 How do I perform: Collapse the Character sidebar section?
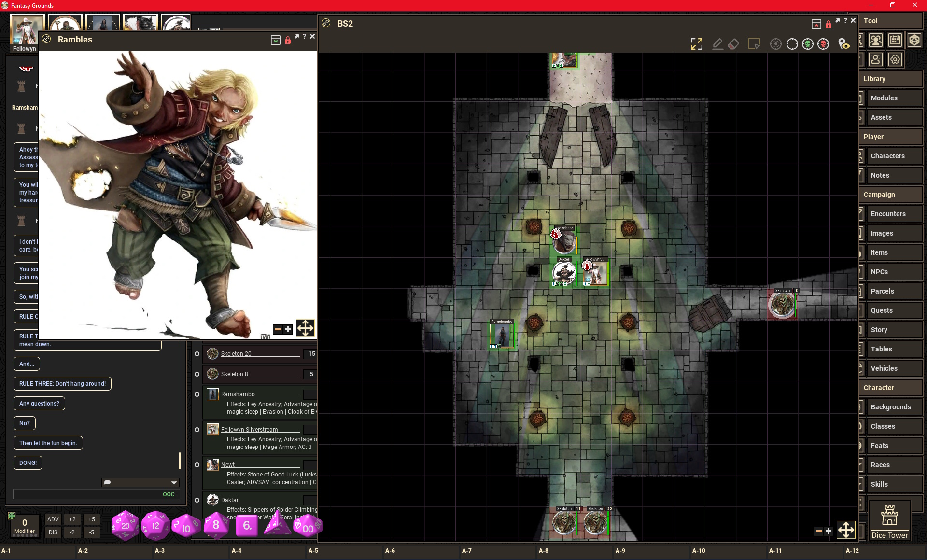click(x=890, y=388)
